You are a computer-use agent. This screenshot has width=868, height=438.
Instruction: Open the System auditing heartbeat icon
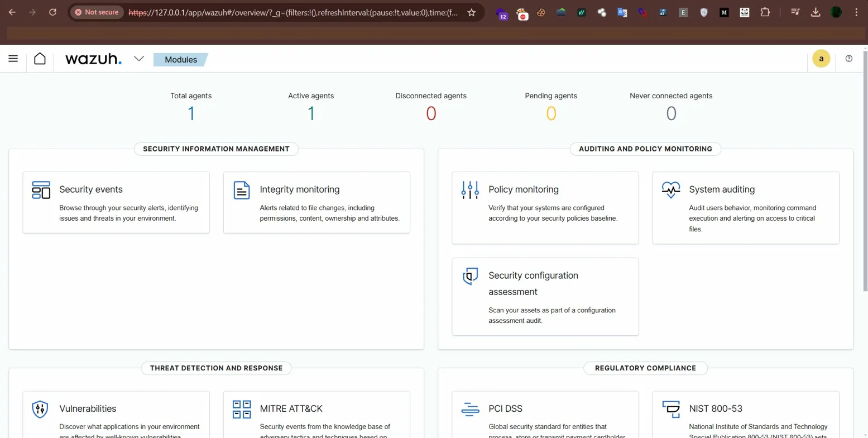[x=670, y=190]
